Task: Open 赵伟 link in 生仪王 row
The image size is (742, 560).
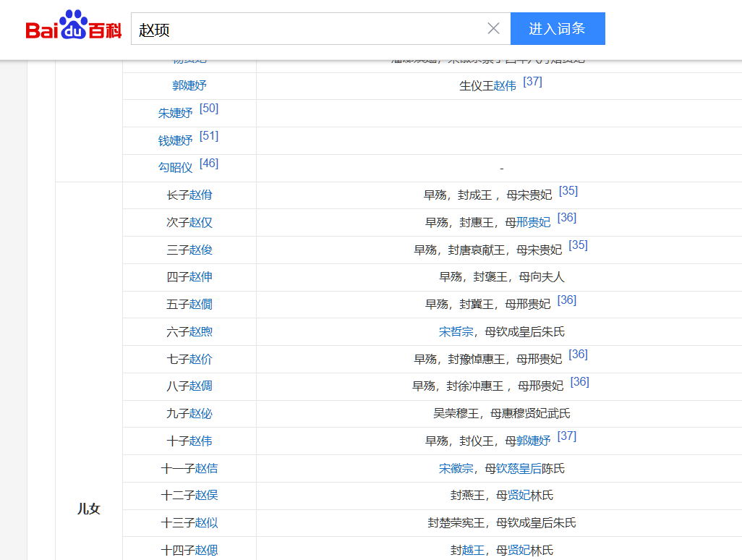Action: pos(505,85)
